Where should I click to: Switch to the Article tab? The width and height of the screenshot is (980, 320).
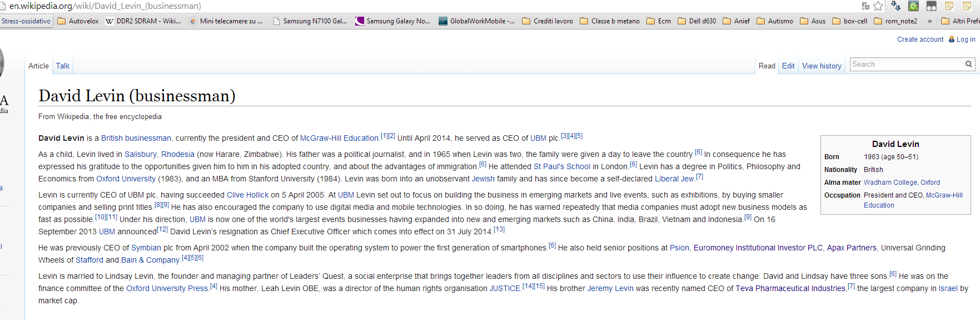point(38,66)
